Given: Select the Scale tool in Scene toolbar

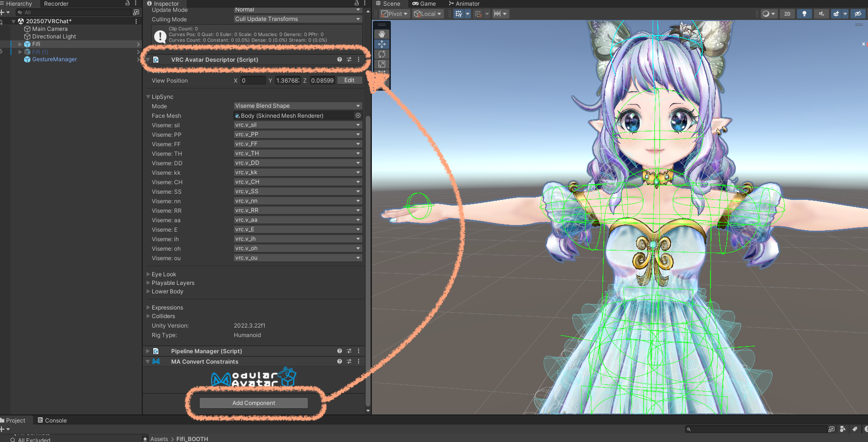Looking at the screenshot, I should pos(382,64).
